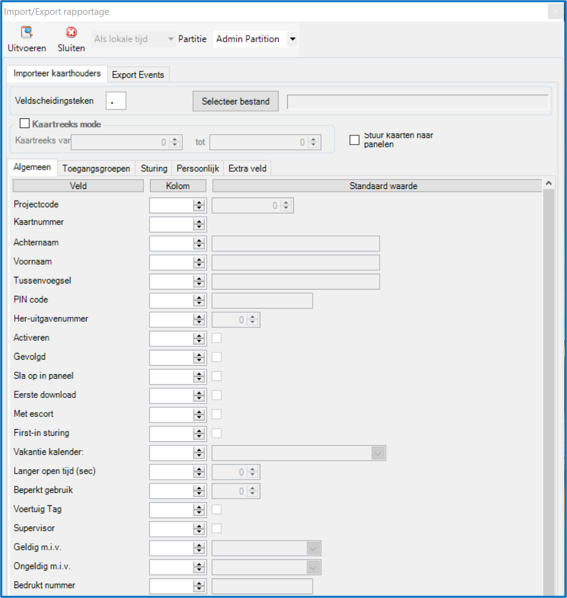
Task: Click the Projectcode column spinner arrows
Action: tap(199, 206)
